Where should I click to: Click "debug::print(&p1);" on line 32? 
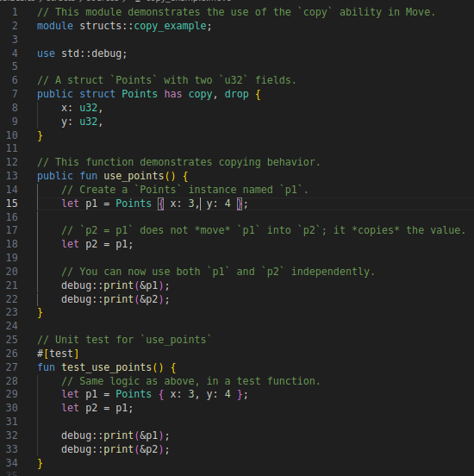115,435
